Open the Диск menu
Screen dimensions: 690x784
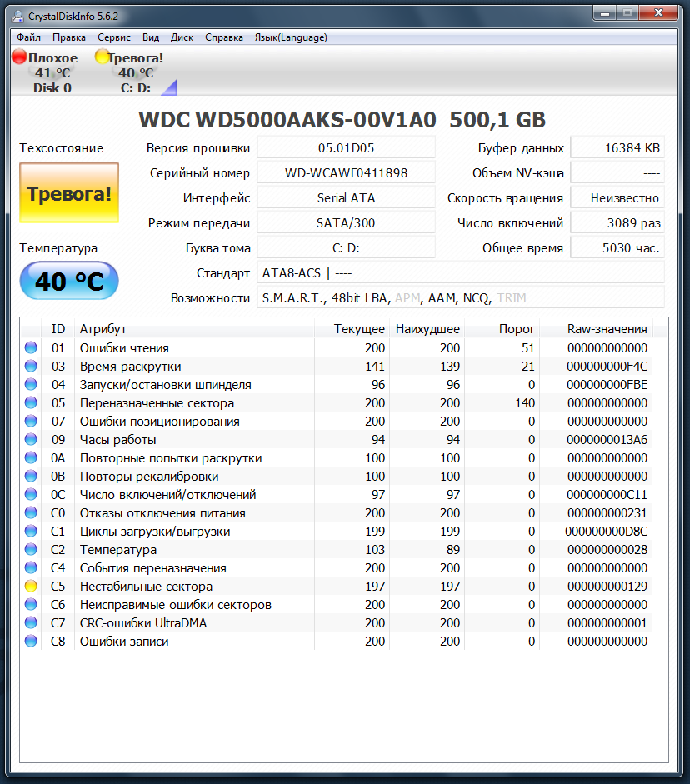pyautogui.click(x=182, y=37)
